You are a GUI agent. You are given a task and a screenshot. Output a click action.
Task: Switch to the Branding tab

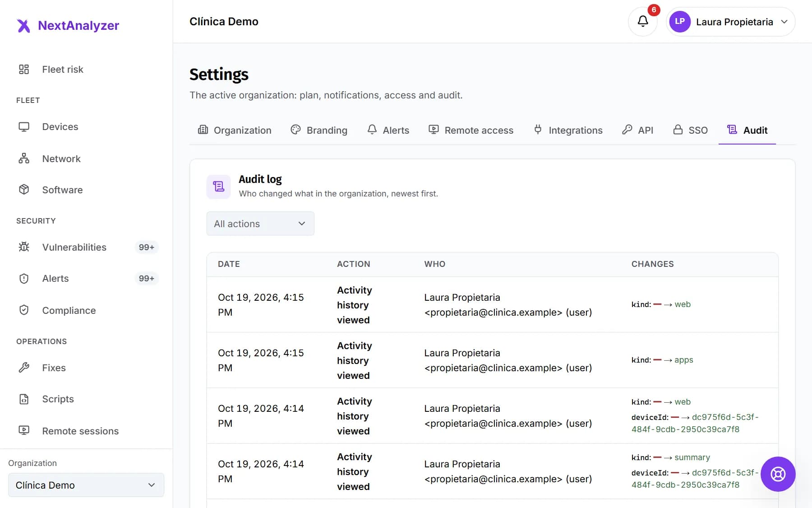point(319,130)
